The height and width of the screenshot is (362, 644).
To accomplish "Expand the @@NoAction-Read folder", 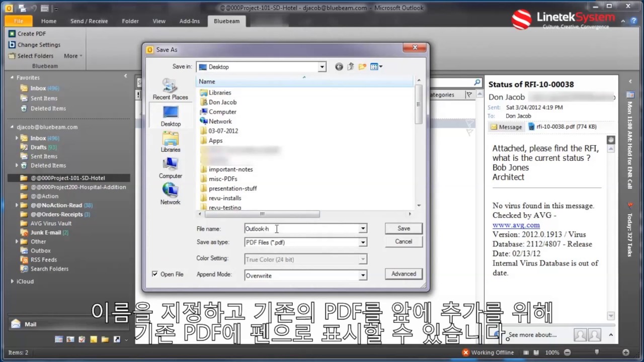I will point(18,205).
